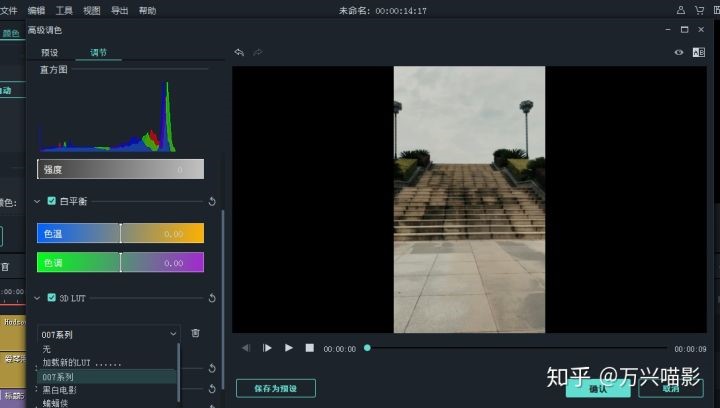Viewport: 720px width, 408px height.
Task: Open the shopping cart icon in title bar
Action: (x=699, y=10)
